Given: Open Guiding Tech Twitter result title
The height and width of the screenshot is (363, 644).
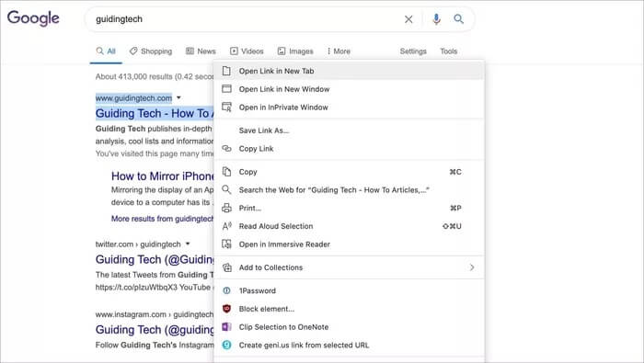Looking at the screenshot, I should (x=155, y=260).
